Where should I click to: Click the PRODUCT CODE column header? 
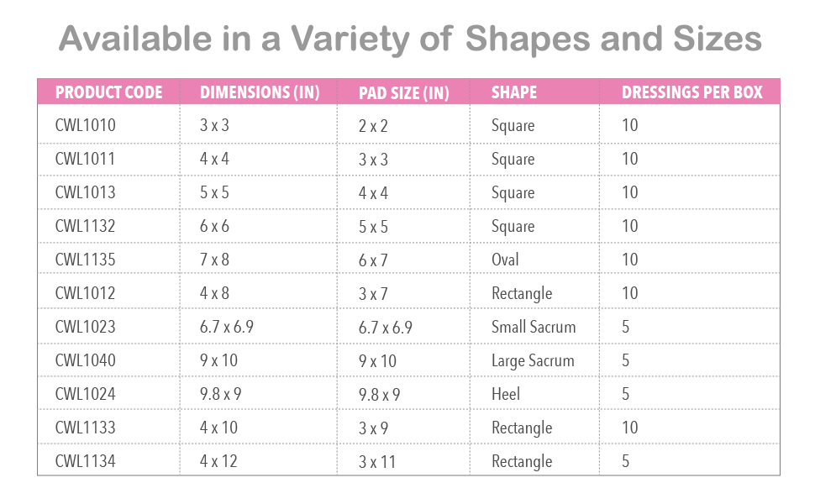(108, 92)
